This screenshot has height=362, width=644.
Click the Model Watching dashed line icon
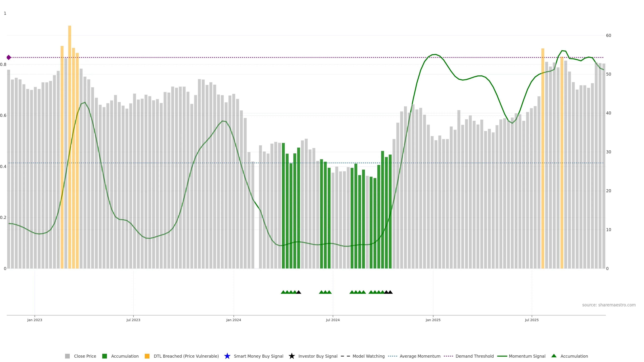345,356
